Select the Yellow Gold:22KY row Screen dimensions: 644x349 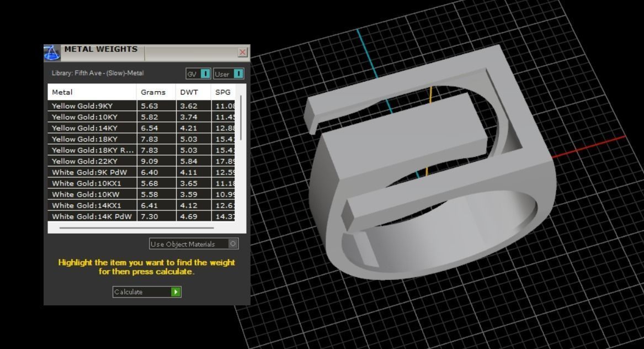coord(141,161)
